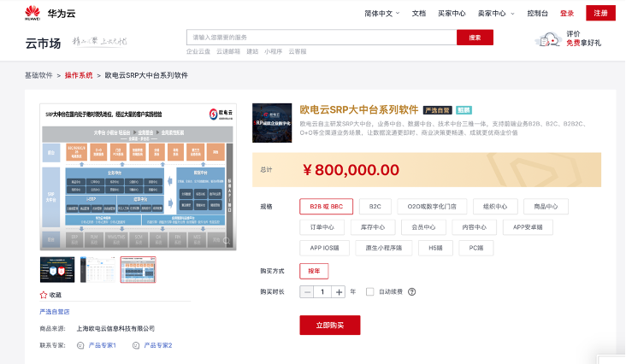Viewport: 626px width, 364px height.
Task: Click the 云速邮箱 search suggestion
Action: (x=228, y=51)
